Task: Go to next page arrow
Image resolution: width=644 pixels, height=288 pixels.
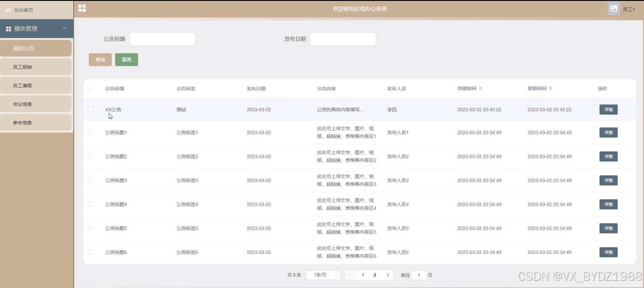Action: tap(388, 275)
